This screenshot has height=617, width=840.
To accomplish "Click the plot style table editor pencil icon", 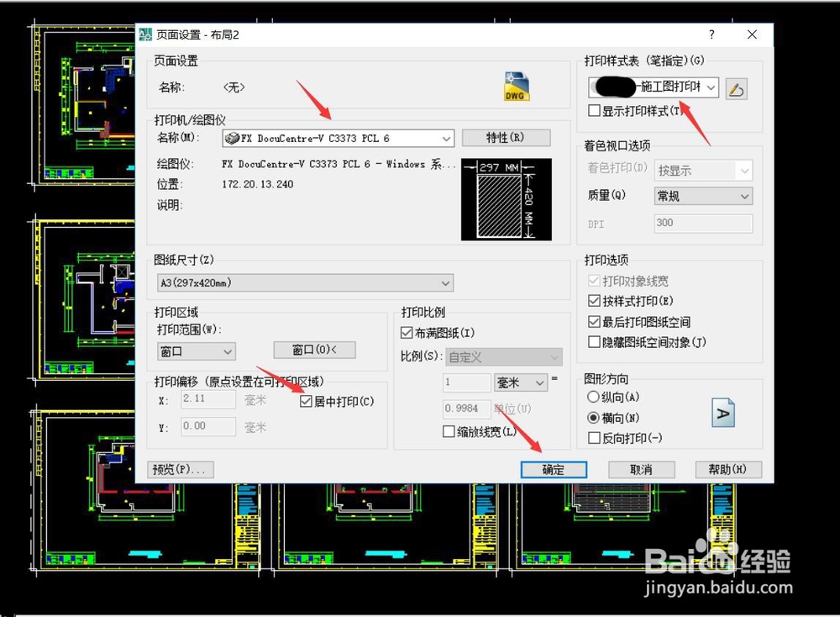I will pos(736,88).
